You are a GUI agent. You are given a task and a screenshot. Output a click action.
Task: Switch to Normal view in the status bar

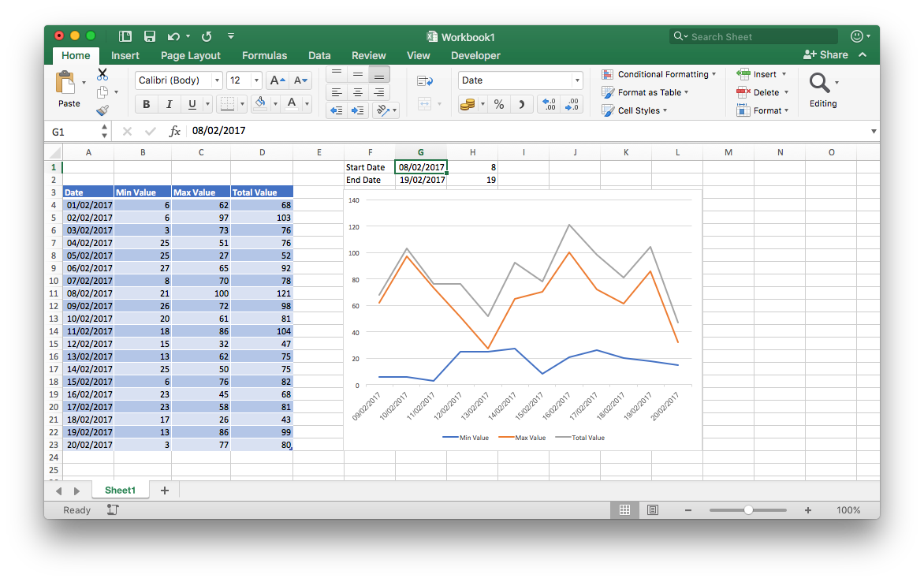click(x=624, y=510)
